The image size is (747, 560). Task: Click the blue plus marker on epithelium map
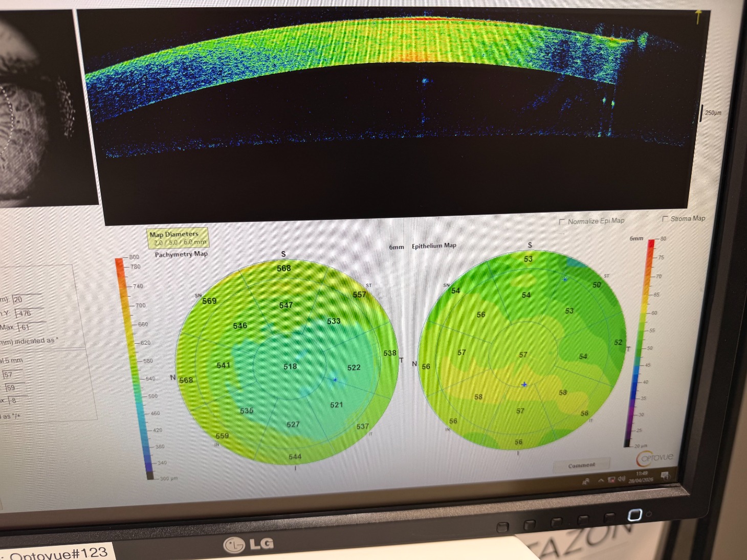click(x=524, y=384)
